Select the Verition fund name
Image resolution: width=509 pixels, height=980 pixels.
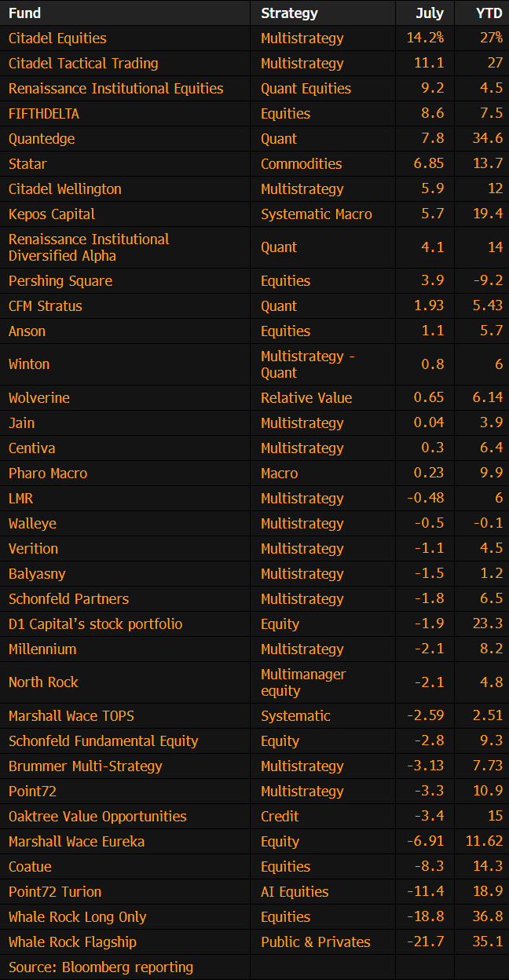click(x=34, y=549)
